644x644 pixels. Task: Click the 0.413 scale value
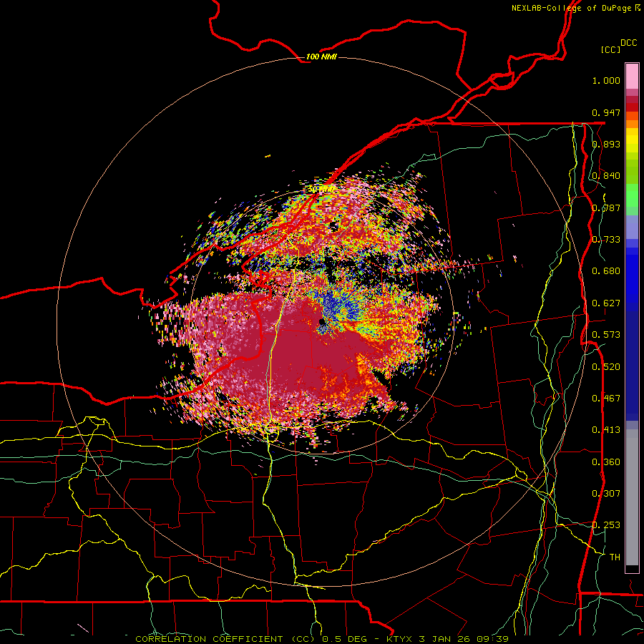point(606,430)
